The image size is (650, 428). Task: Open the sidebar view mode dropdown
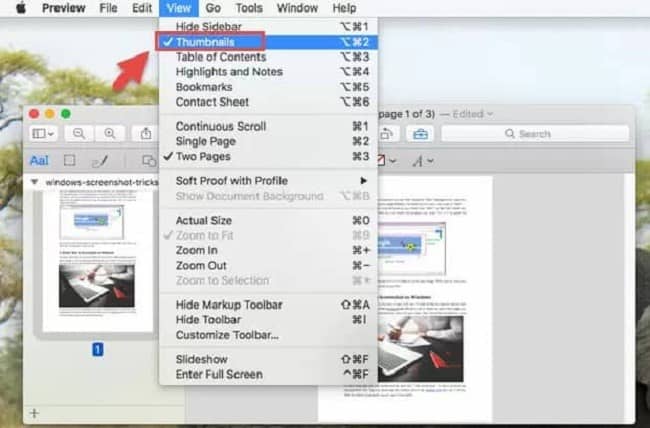(x=43, y=134)
